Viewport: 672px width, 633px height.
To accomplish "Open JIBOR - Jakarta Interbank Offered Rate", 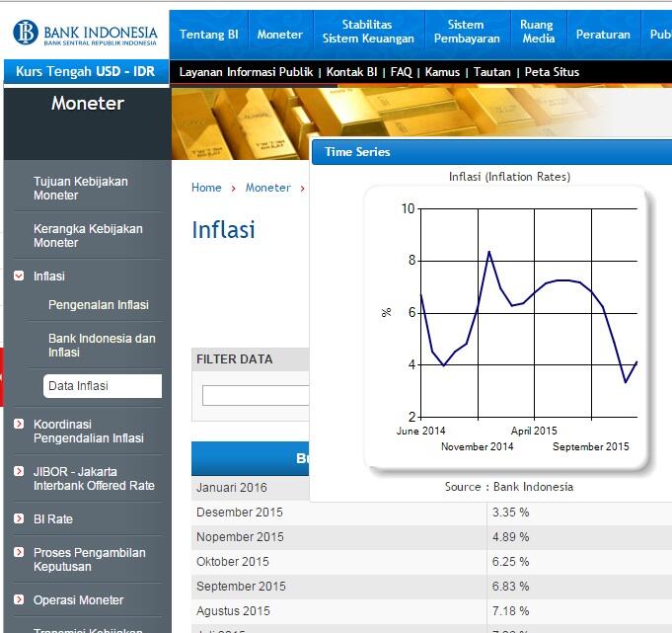I will [94, 478].
